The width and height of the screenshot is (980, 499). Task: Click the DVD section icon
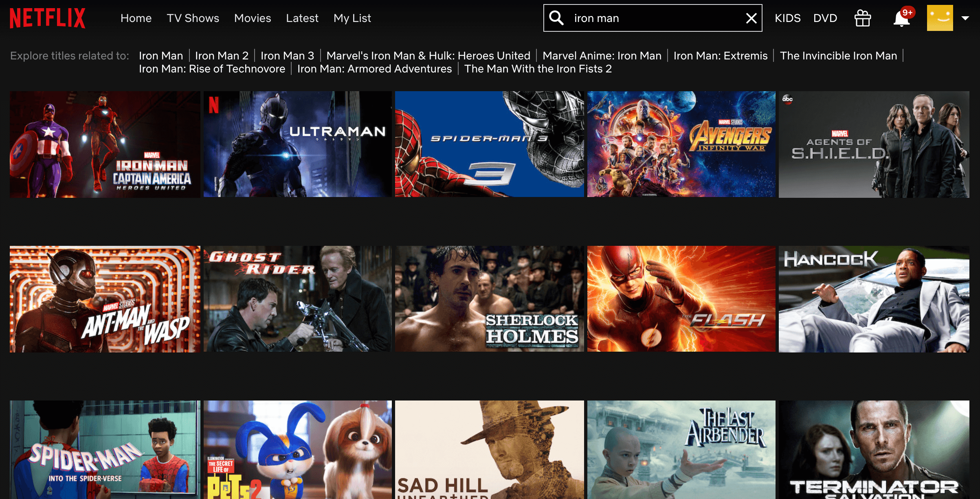pyautogui.click(x=825, y=17)
